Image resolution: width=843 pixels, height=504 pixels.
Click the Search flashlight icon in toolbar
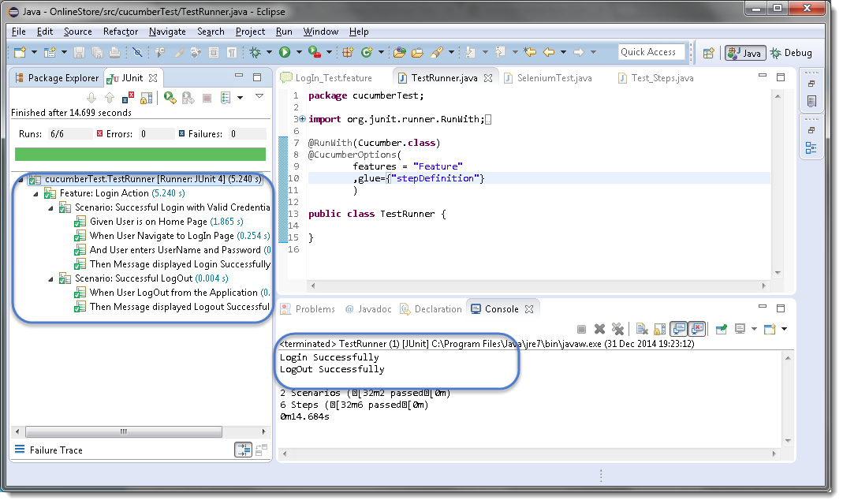437,52
